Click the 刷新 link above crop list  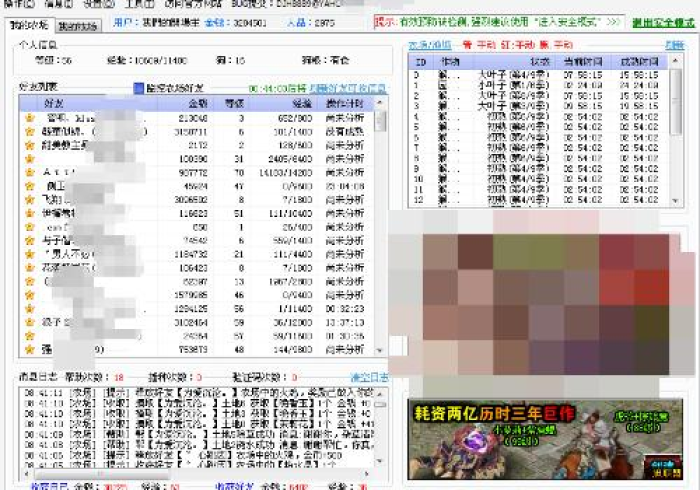click(675, 45)
